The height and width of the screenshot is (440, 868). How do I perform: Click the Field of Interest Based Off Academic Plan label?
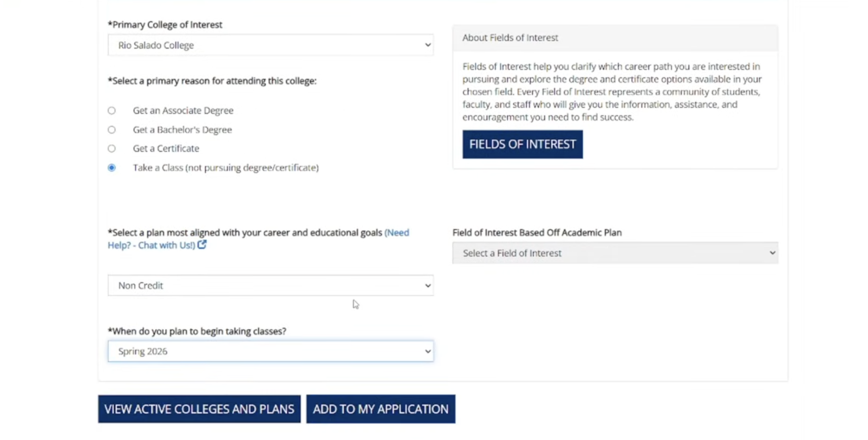[537, 232]
